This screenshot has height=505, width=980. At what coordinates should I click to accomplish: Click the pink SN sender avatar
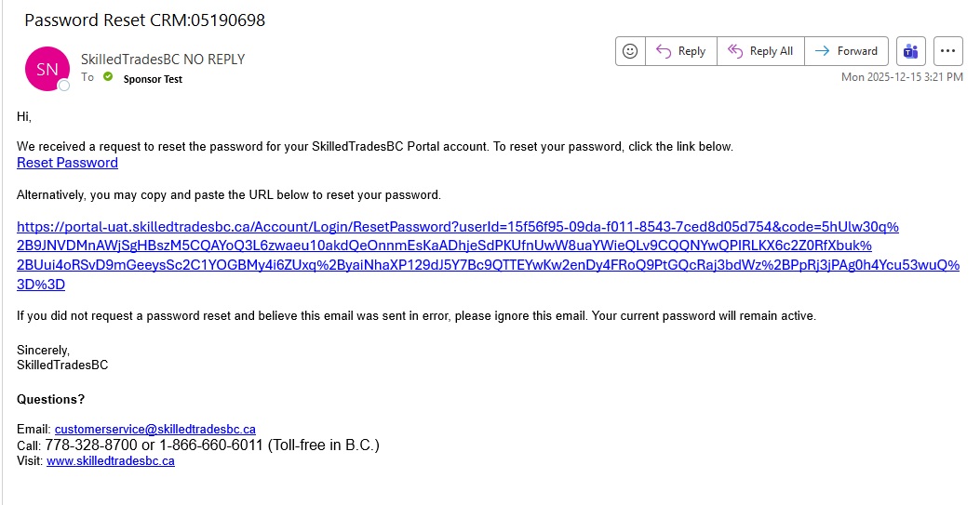click(x=47, y=69)
